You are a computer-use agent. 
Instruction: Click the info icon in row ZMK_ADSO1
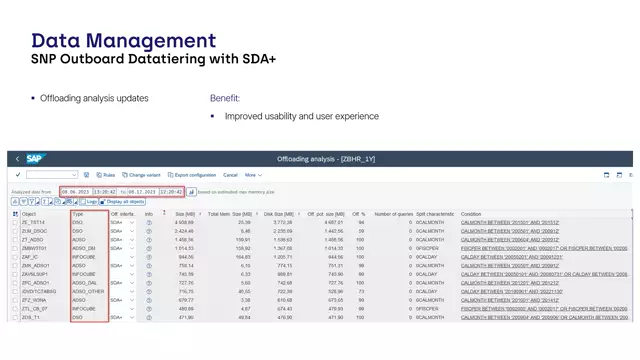pyautogui.click(x=149, y=266)
